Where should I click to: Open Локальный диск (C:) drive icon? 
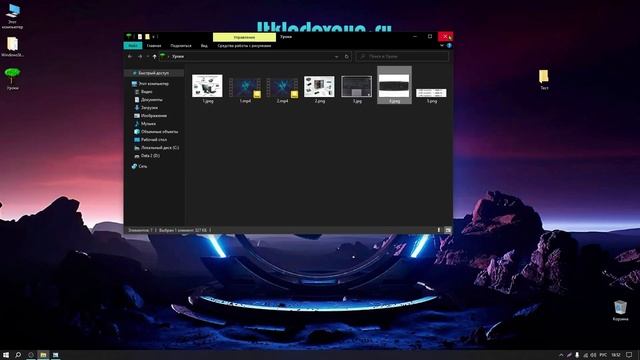click(137, 148)
